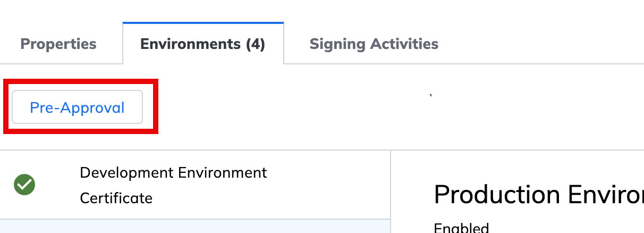The height and width of the screenshot is (233, 644).
Task: Click the Enabled status label
Action: tap(461, 228)
